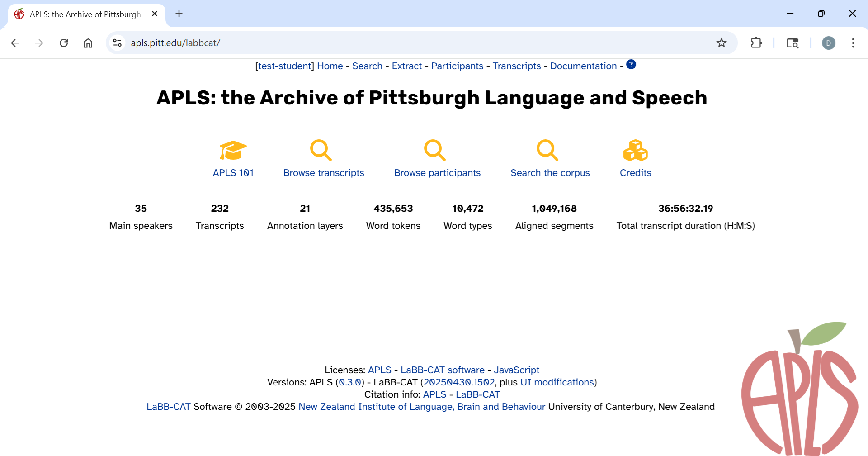Click the Search the corpus magnifier icon
The width and height of the screenshot is (868, 456).
click(547, 150)
